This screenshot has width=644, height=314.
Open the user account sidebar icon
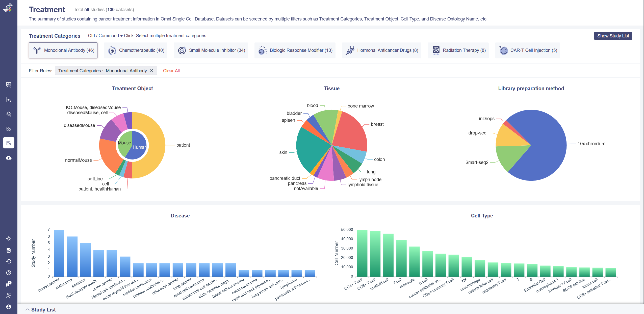tap(9, 307)
